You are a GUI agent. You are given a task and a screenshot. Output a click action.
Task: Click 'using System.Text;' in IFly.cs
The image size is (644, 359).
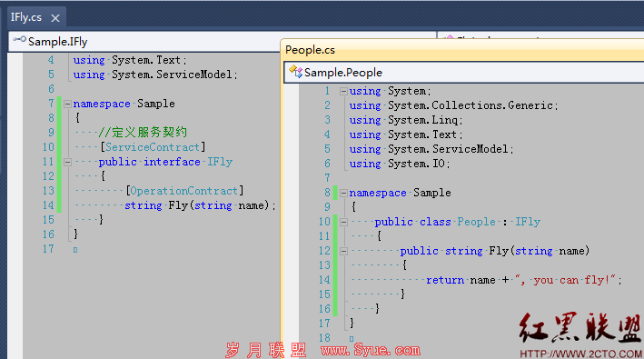click(130, 60)
